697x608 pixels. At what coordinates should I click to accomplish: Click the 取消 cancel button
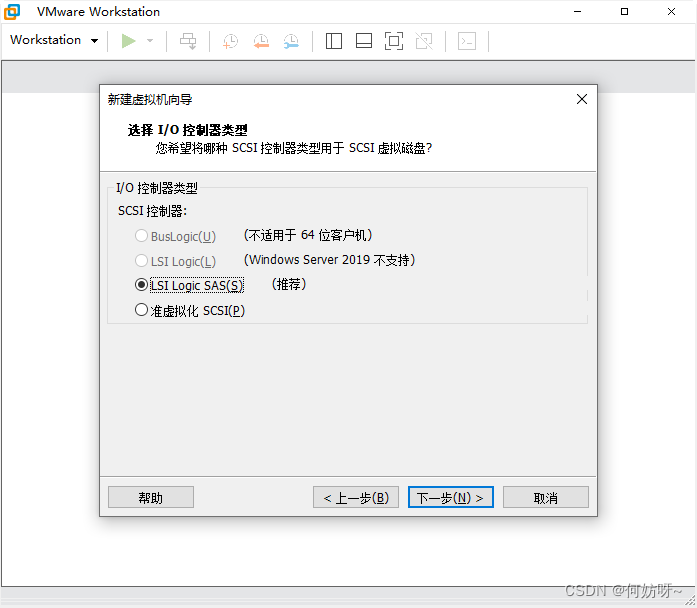click(x=546, y=497)
